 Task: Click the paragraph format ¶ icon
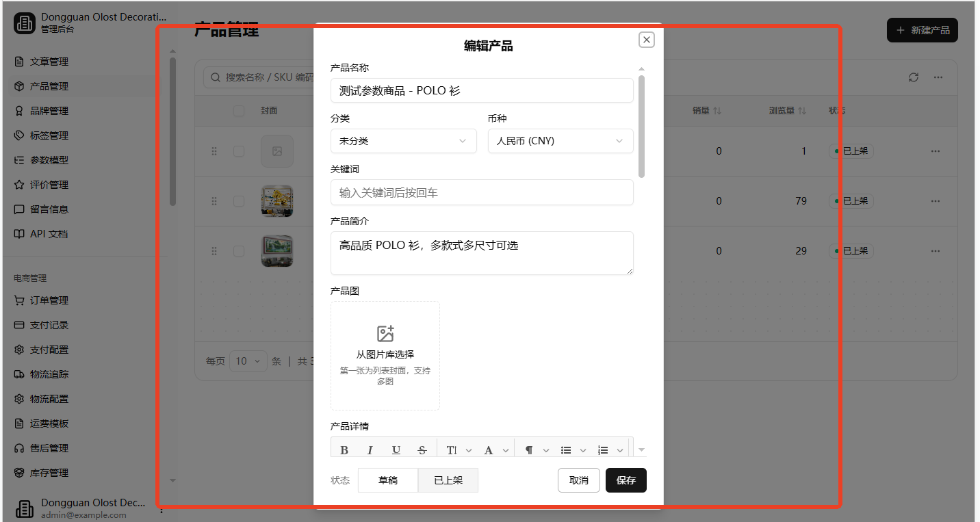tap(529, 449)
